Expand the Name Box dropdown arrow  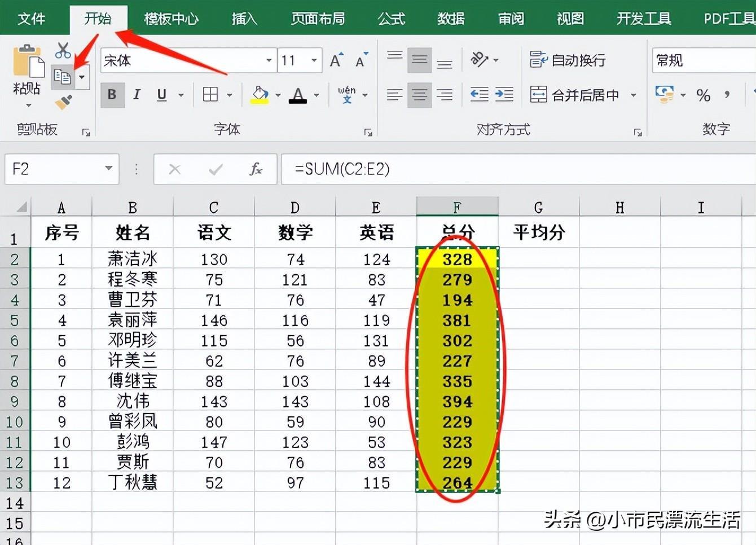pos(109,168)
